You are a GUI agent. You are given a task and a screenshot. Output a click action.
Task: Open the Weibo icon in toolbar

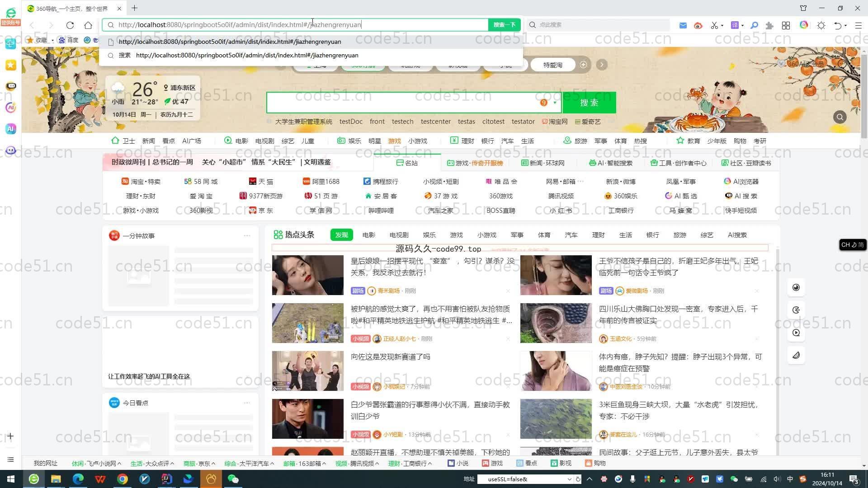(x=698, y=25)
